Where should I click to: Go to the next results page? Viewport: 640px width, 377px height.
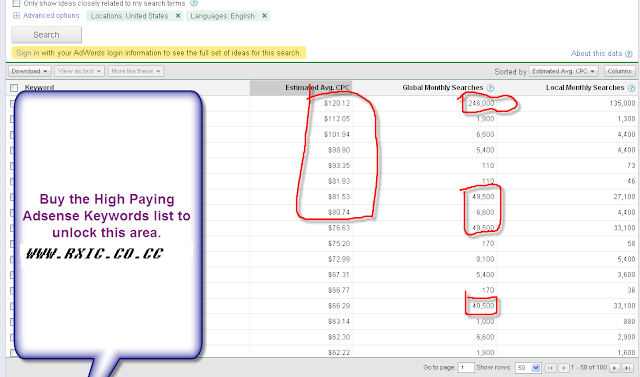click(x=615, y=368)
